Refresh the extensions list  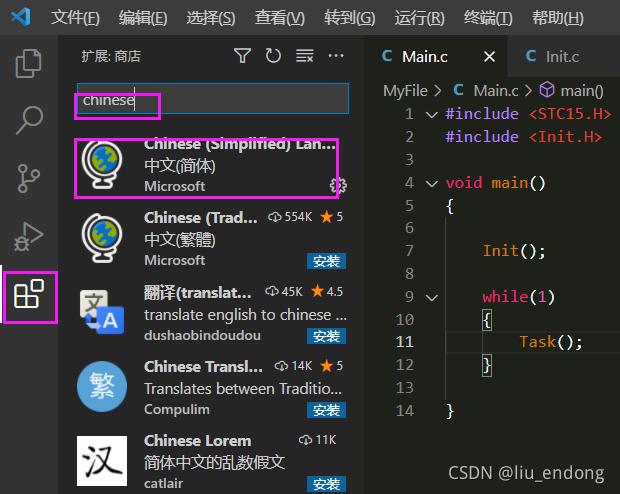click(273, 56)
